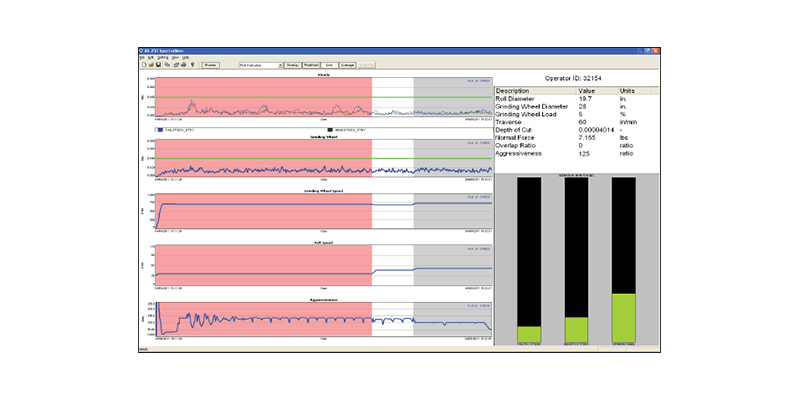Select the Grinding Wheel Diameter row
The image size is (800, 400).
(x=577, y=107)
